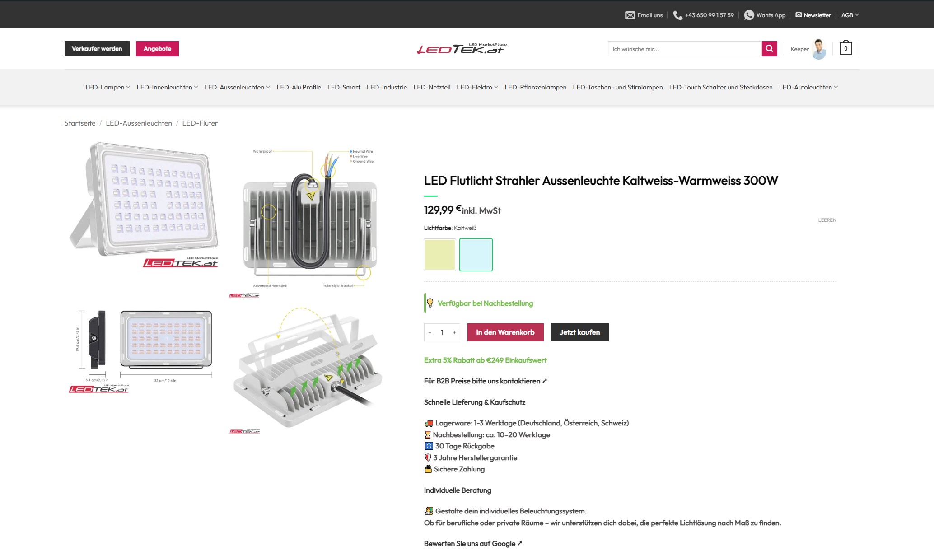Select the cold white color swatch

coord(476,255)
